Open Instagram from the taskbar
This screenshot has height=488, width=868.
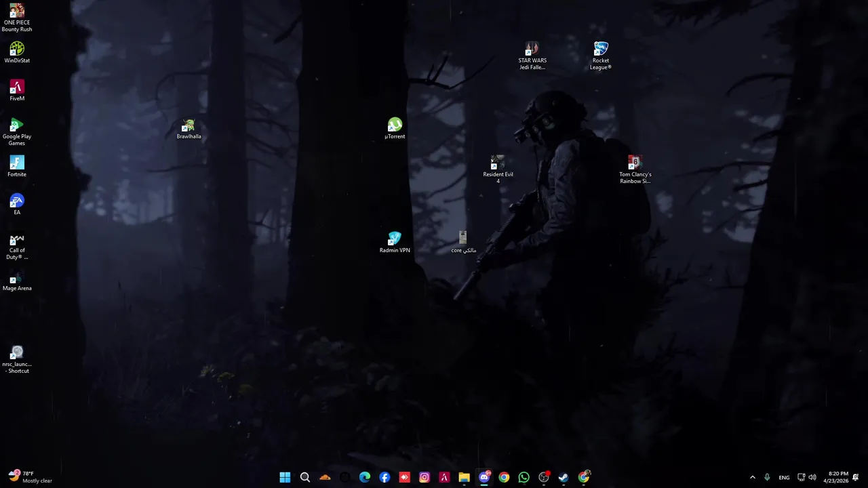425,477
